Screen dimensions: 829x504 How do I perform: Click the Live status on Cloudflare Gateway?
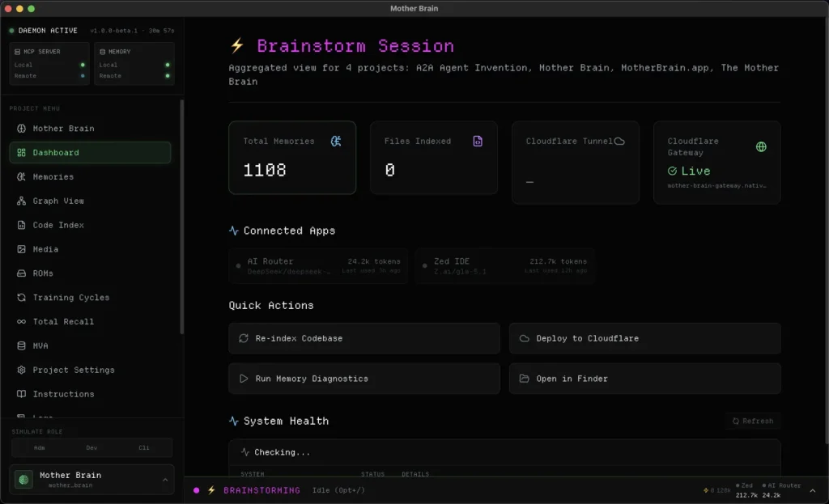(689, 172)
